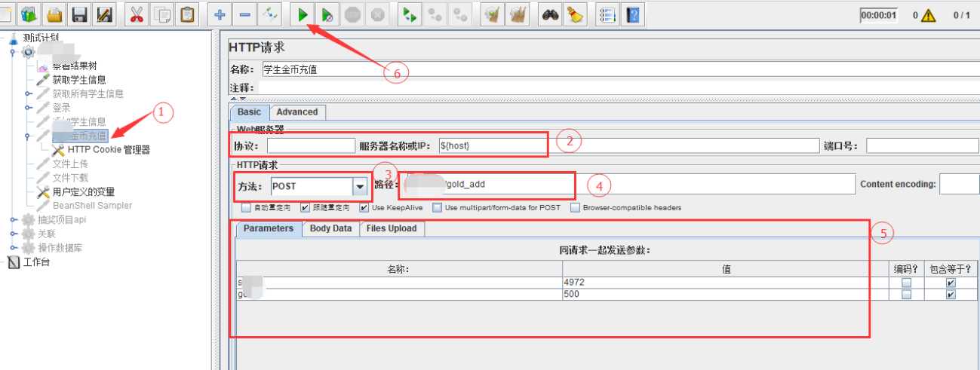Toggle 包含等于 checkbox in the 4972 row
This screenshot has height=370, width=980.
click(951, 283)
